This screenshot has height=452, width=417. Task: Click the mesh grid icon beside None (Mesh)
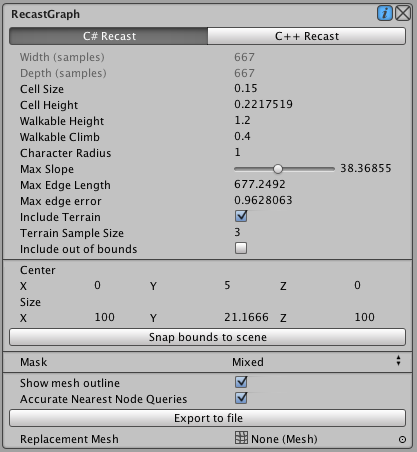click(x=241, y=438)
